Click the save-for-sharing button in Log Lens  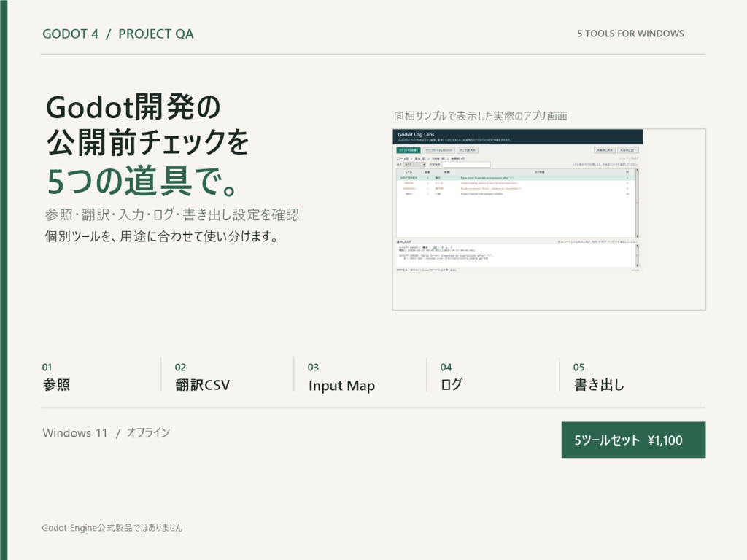(605, 150)
